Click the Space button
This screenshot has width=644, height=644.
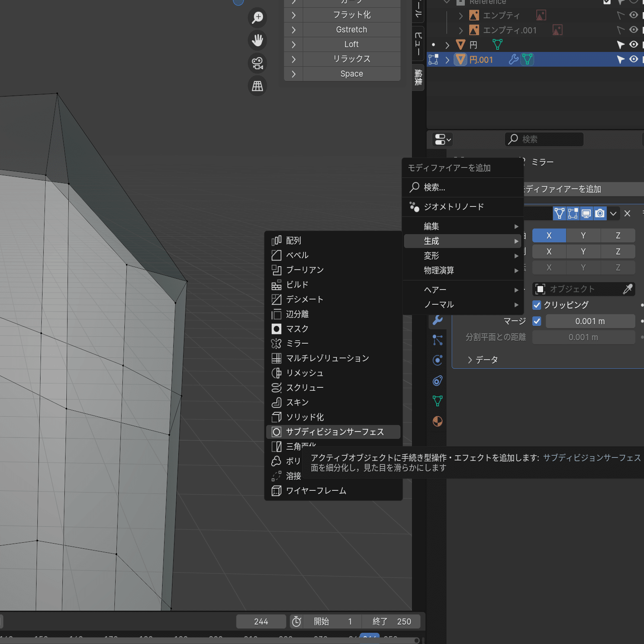(351, 74)
